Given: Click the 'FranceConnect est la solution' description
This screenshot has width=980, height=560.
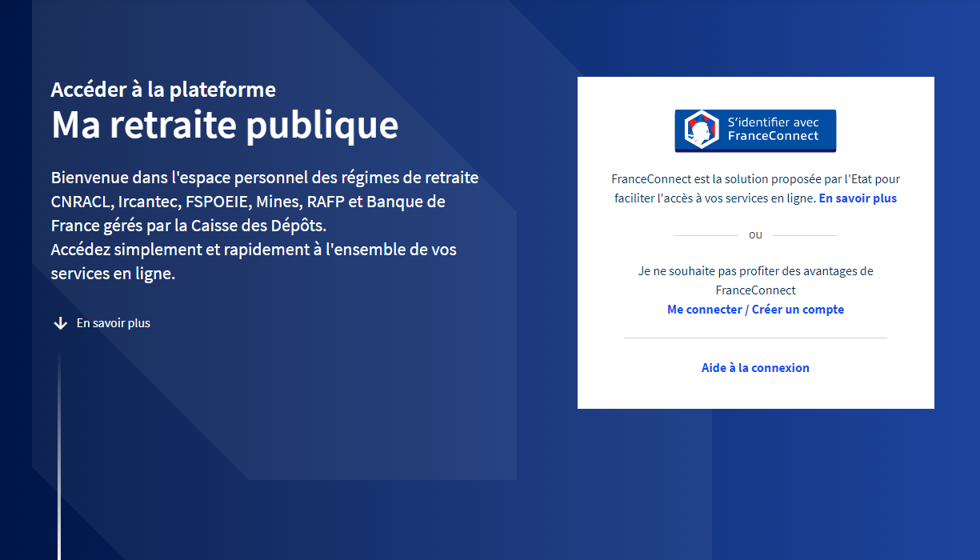Looking at the screenshot, I should (755, 189).
